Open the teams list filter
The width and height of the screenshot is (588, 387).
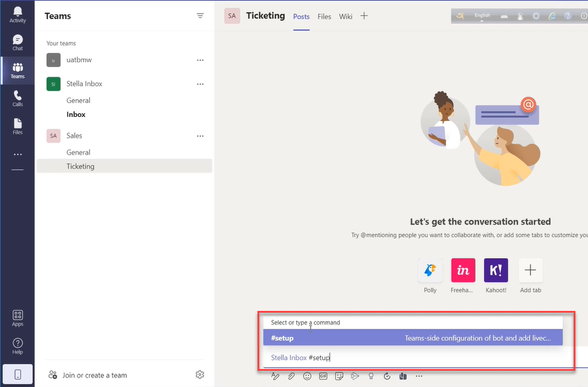coord(200,16)
